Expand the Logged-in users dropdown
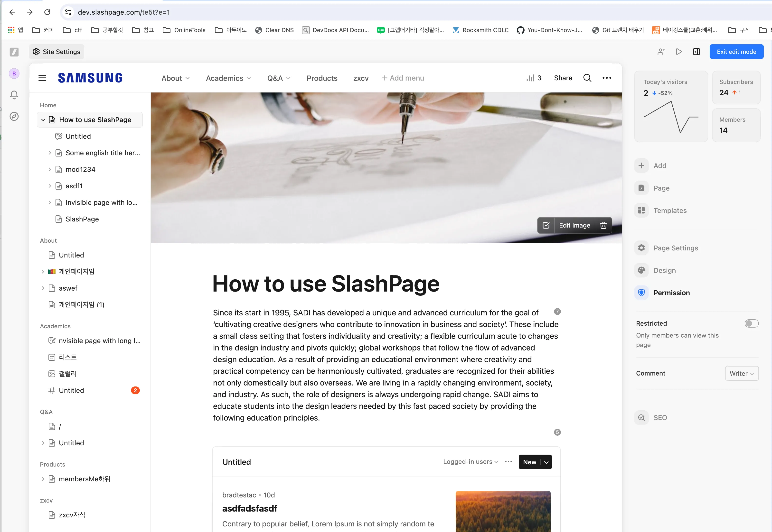The height and width of the screenshot is (532, 772). coord(471,462)
